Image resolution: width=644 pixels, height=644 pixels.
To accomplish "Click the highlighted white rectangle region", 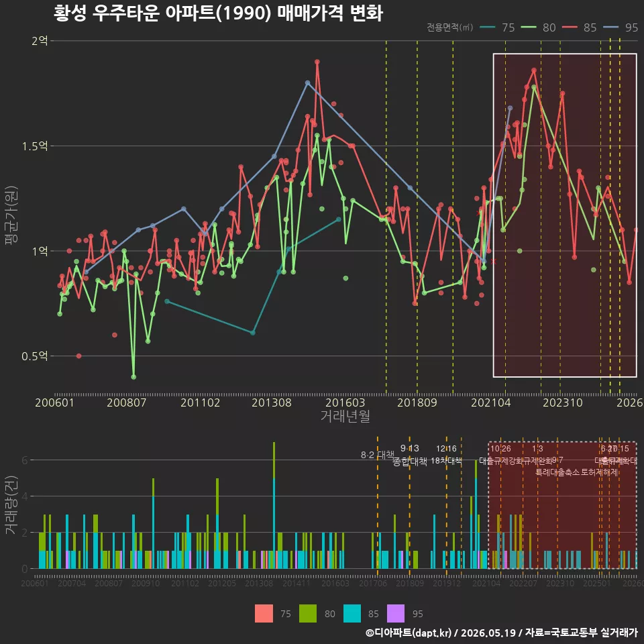I will click(x=565, y=215).
